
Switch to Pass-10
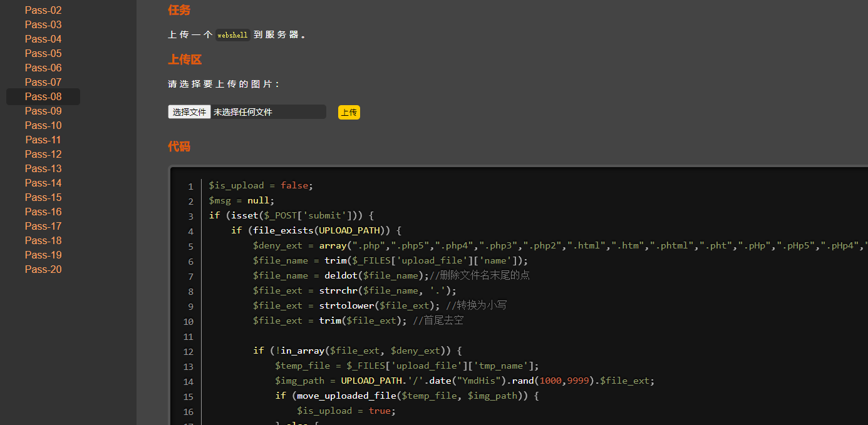coord(43,125)
